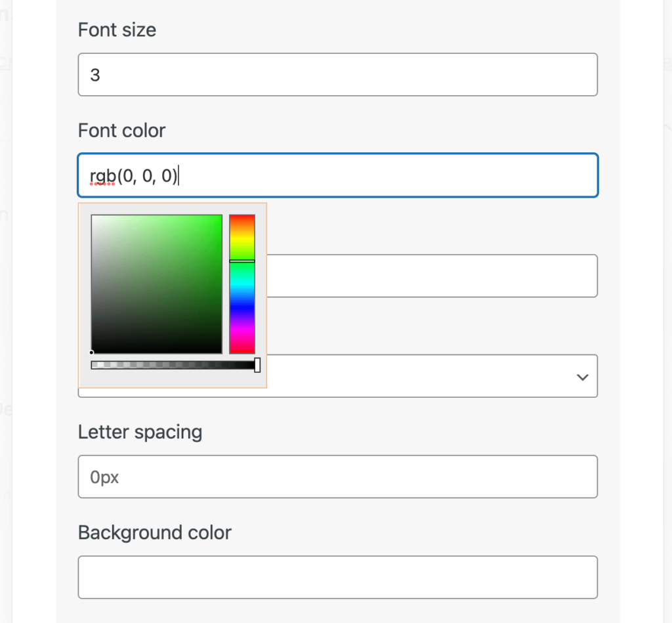The image size is (672, 623).
Task: Click the Font color label
Action: [x=121, y=131]
